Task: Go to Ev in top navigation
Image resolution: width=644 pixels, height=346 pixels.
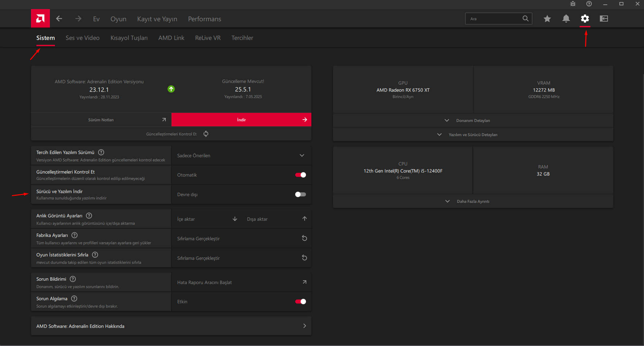Action: coord(96,19)
